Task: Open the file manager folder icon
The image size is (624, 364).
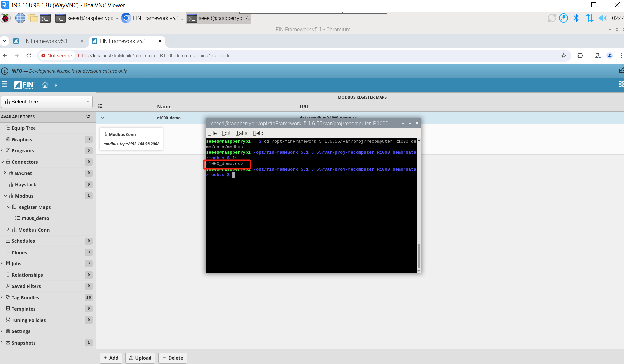Action: (x=33, y=18)
